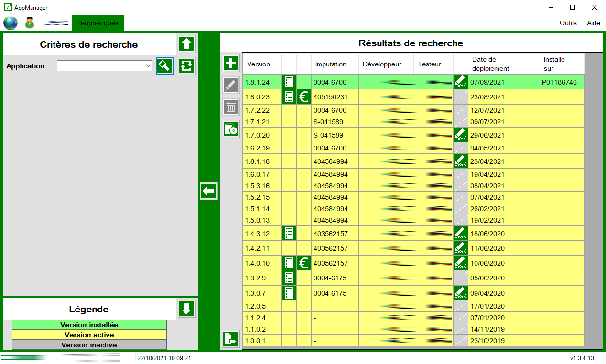This screenshot has width=606, height=364.
Task: Click the user avatar icon in toolbar
Action: [30, 23]
